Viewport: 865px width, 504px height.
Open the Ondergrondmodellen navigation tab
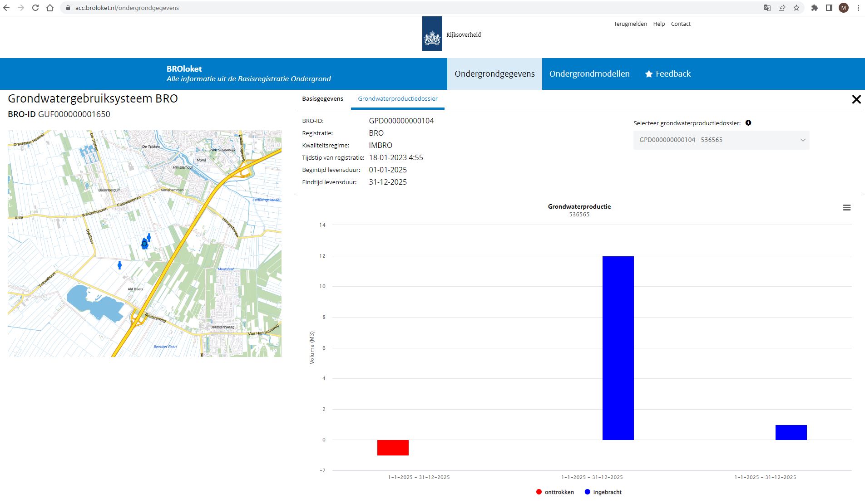coord(589,74)
